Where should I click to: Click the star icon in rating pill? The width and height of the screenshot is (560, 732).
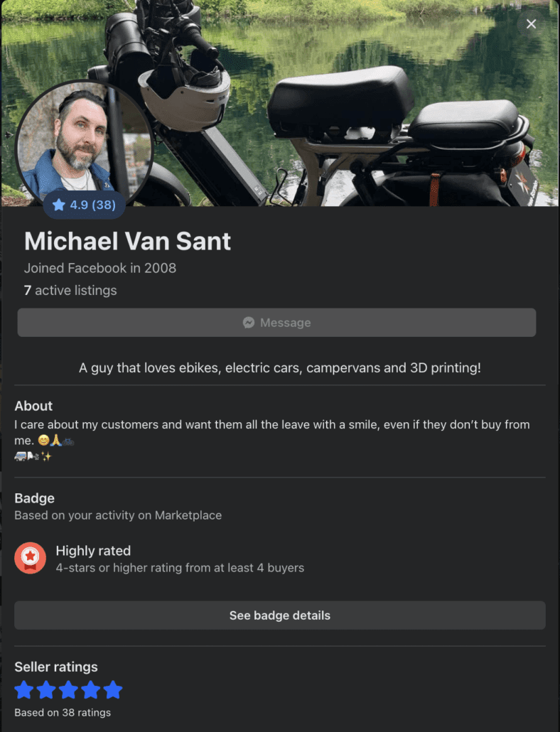(59, 205)
